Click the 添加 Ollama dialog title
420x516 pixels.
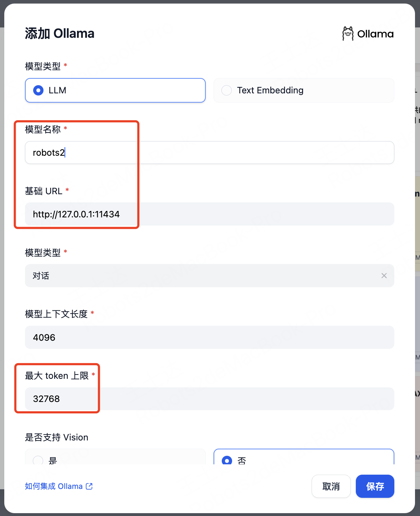coord(60,33)
